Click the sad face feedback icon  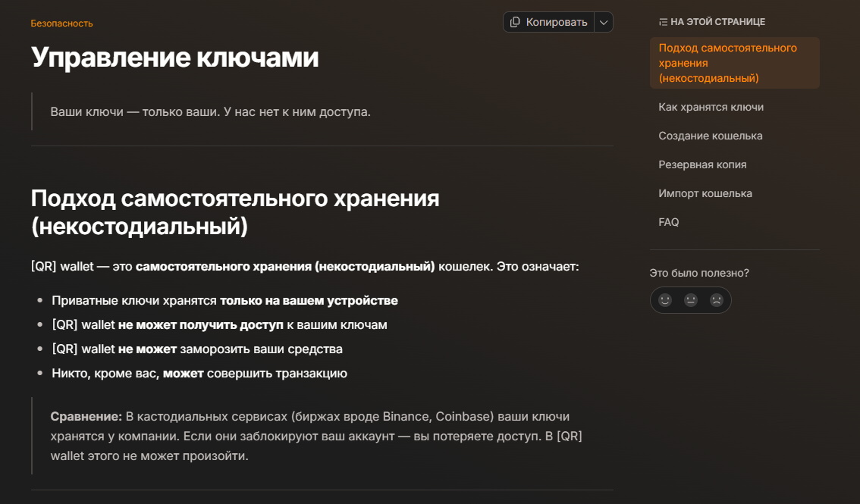coord(717,300)
